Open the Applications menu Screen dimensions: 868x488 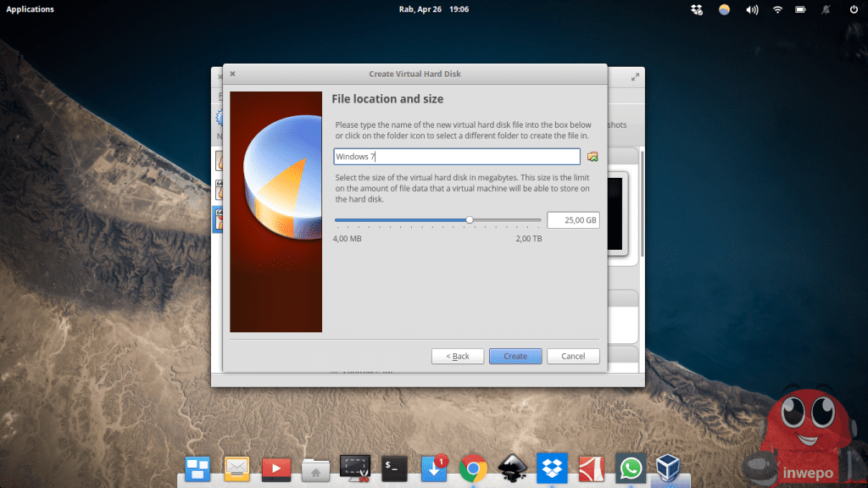(x=30, y=9)
